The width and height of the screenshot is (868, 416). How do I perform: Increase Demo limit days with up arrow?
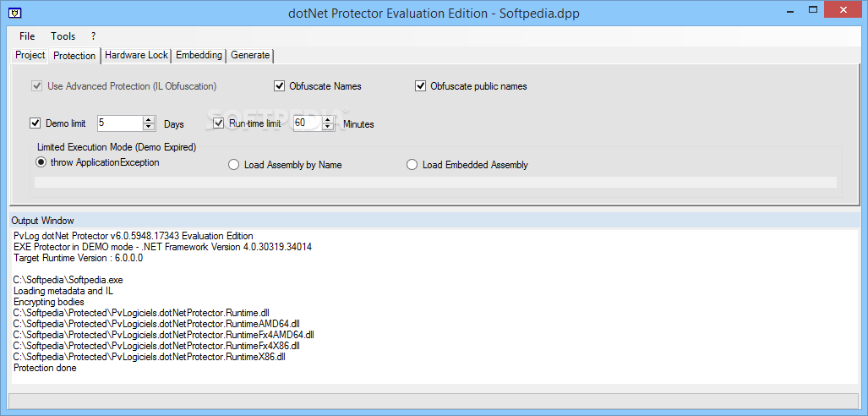[149, 120]
